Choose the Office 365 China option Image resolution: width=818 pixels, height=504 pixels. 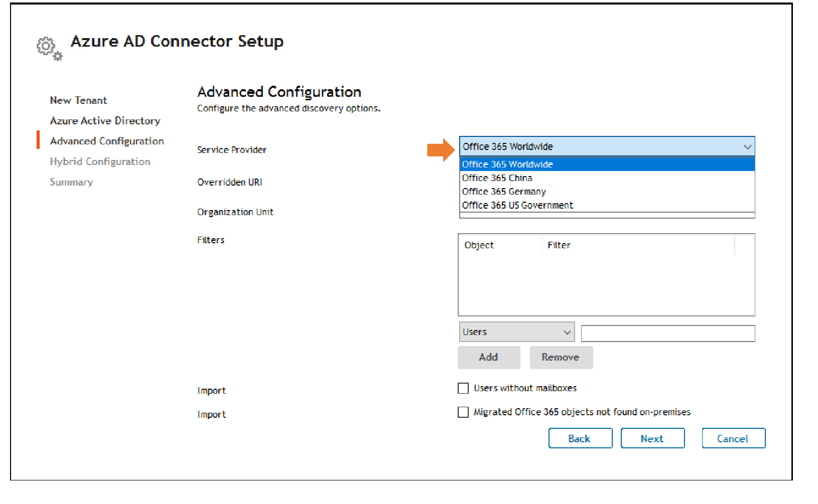(607, 178)
